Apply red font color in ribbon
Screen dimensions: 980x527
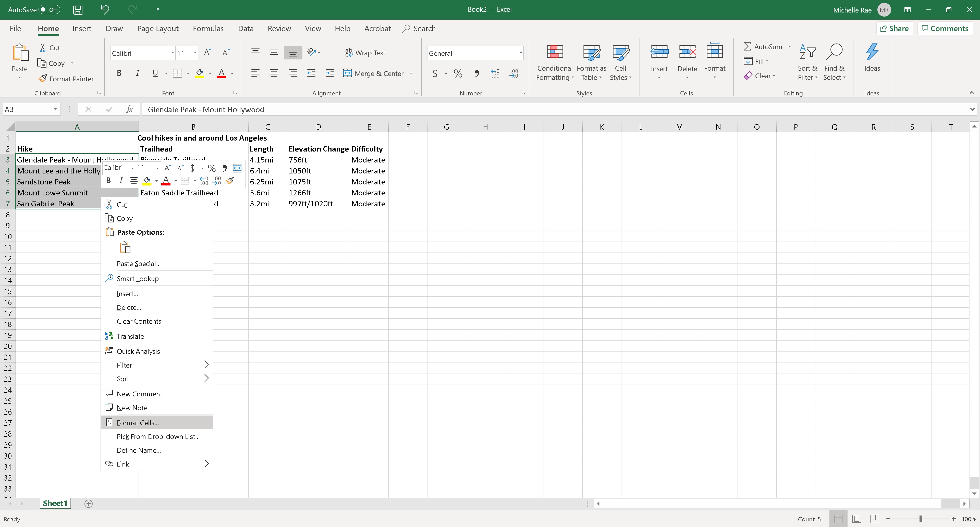(222, 73)
